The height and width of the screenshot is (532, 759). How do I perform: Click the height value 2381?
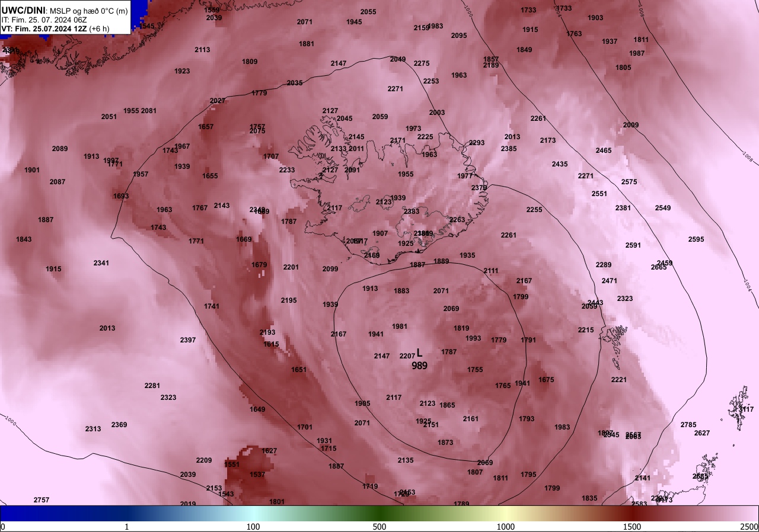pos(623,208)
